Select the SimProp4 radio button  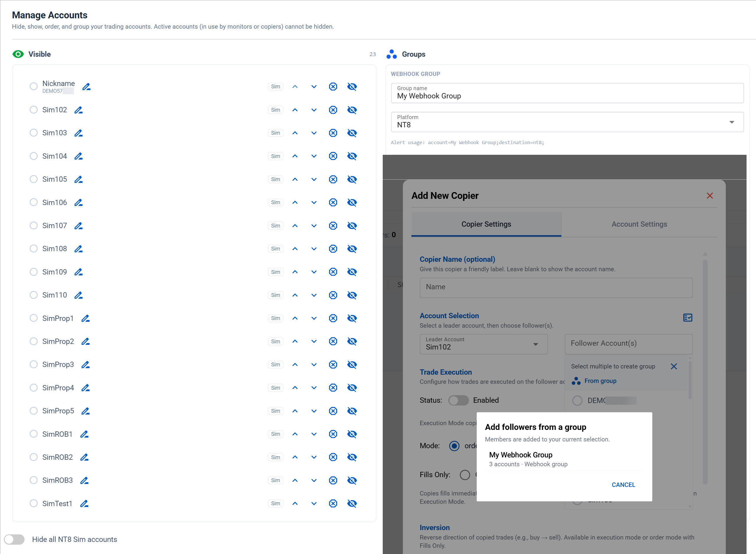pos(33,388)
